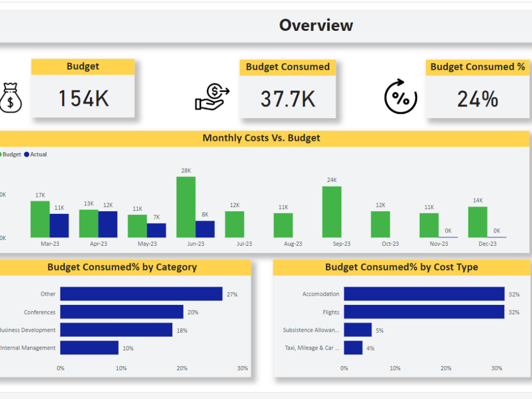
Task: Select the Conferences bar at 20%
Action: (x=121, y=312)
